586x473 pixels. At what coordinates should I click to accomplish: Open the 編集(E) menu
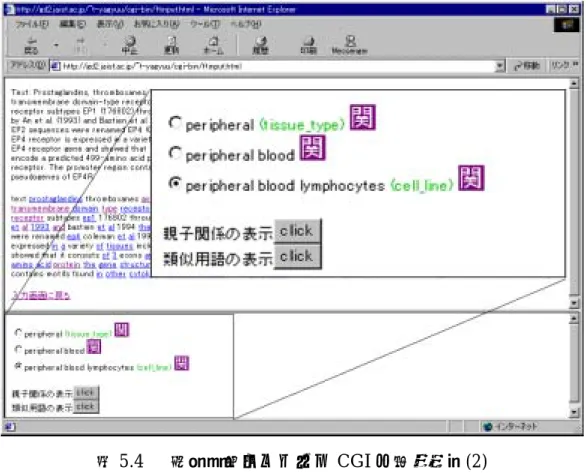[x=73, y=24]
